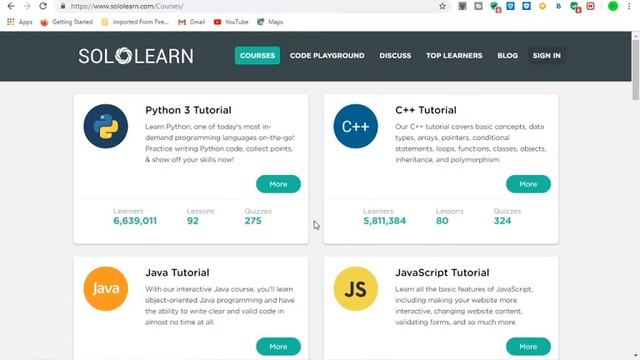The image size is (640, 360).
Task: Click the SoloLearn logo
Action: pyautogui.click(x=136, y=56)
